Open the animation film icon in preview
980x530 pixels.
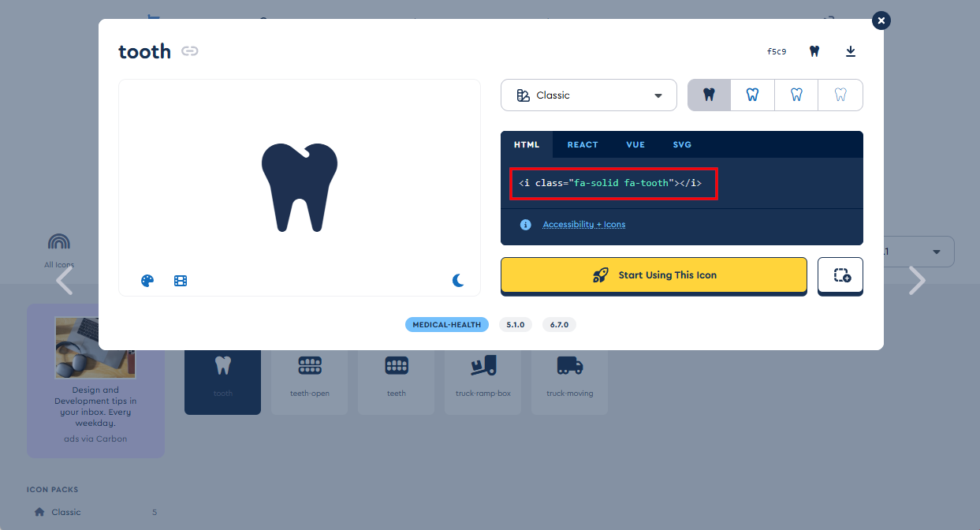[181, 281]
